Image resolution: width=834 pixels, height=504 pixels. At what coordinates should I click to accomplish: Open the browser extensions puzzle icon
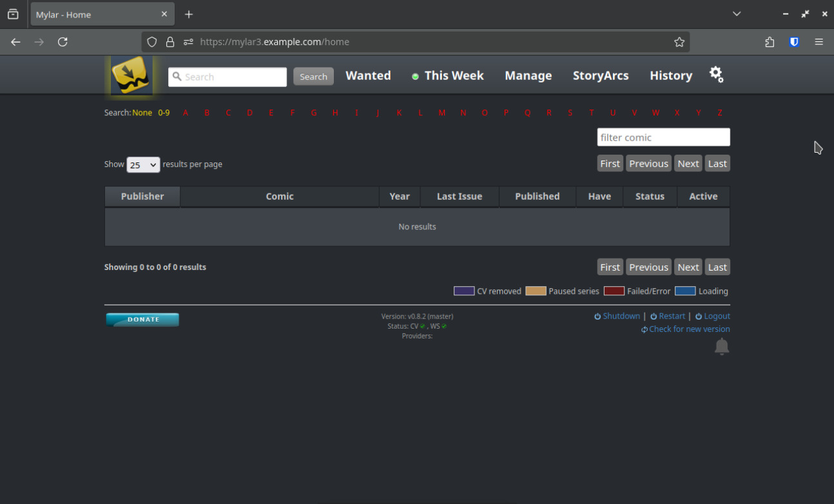770,42
